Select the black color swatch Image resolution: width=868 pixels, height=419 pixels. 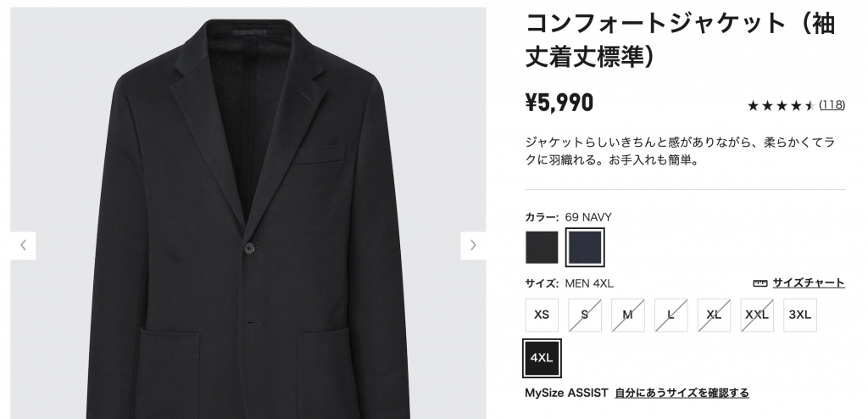pyautogui.click(x=542, y=248)
